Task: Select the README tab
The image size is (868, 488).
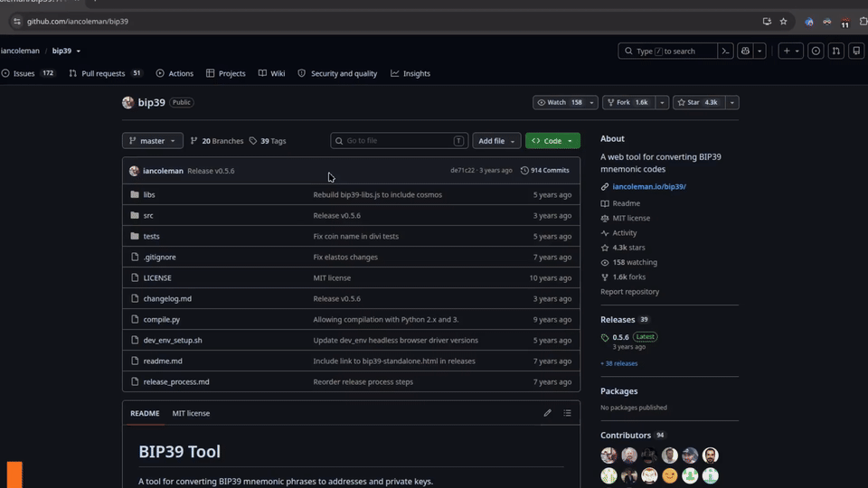Action: tap(145, 413)
